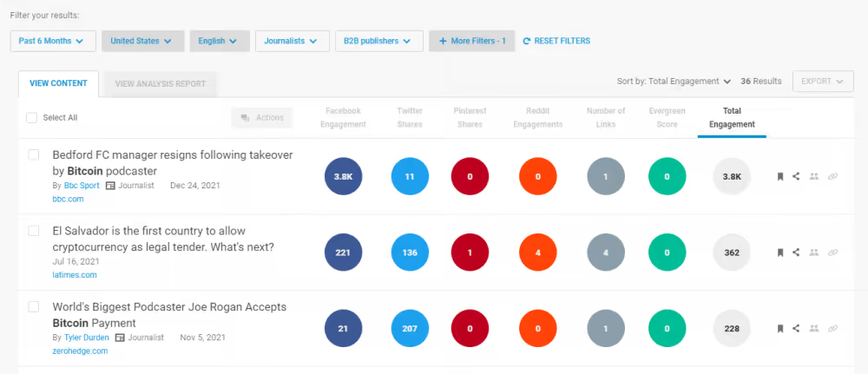Sort by Pinterest Shares column

470,118
